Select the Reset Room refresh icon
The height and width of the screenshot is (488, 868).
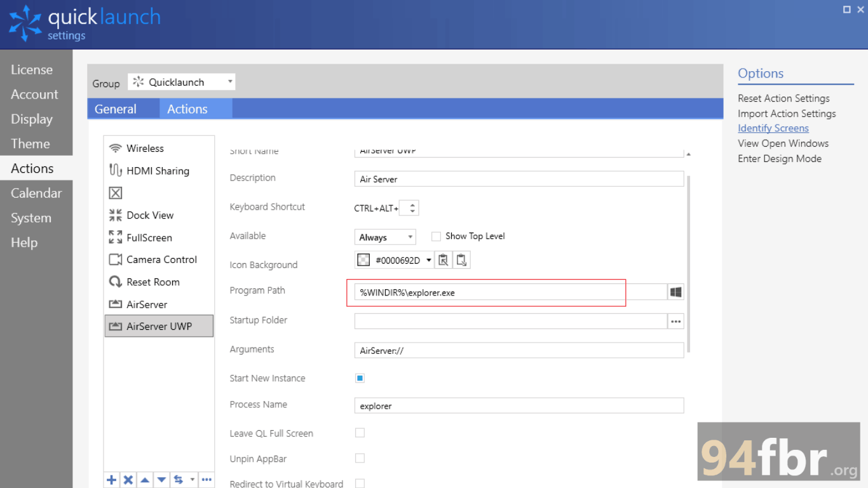click(x=115, y=281)
